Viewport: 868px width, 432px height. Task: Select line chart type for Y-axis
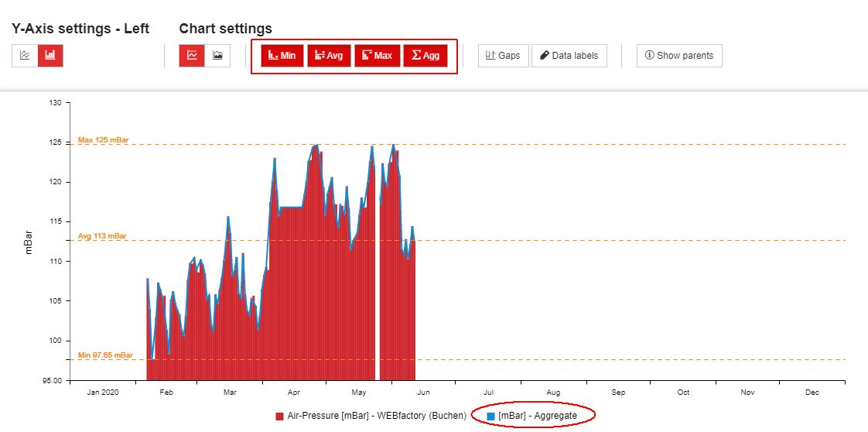25,56
